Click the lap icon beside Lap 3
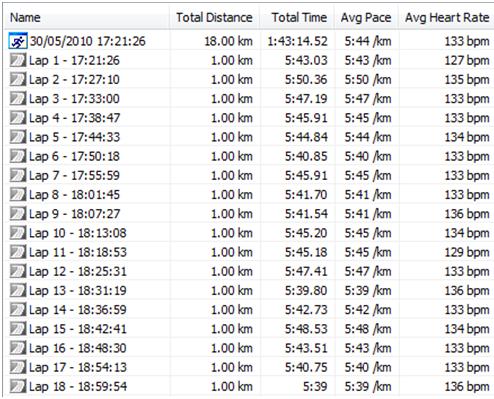The height and width of the screenshot is (399, 494). (18, 99)
